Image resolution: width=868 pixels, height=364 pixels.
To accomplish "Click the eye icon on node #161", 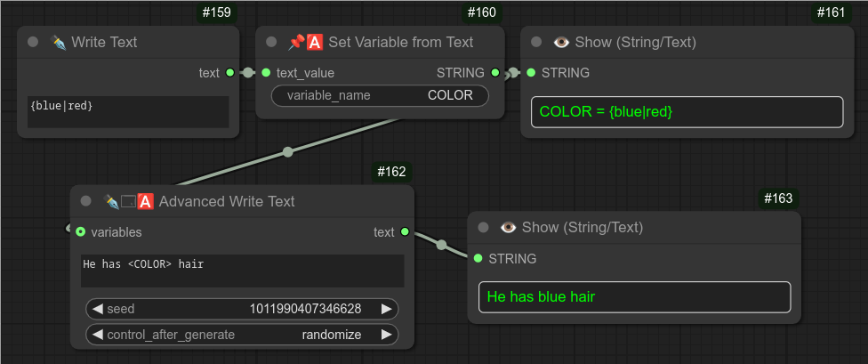I will pyautogui.click(x=561, y=42).
